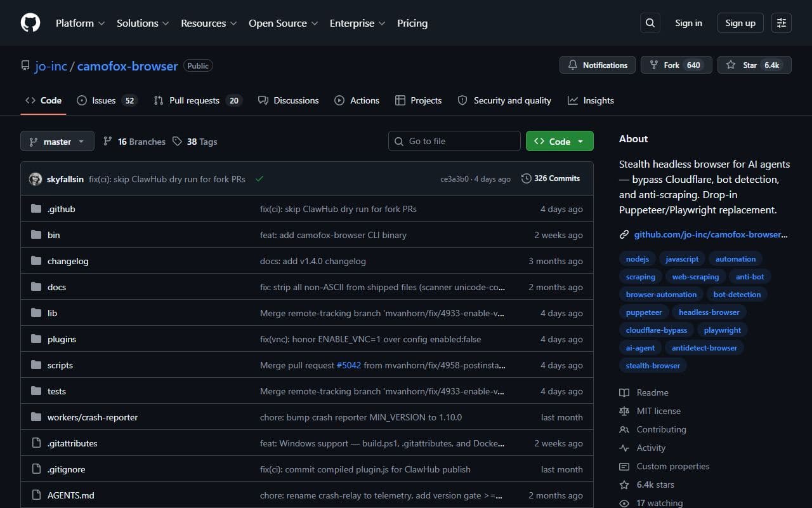
Task: Click the folder icon beside plugins
Action: pos(36,339)
